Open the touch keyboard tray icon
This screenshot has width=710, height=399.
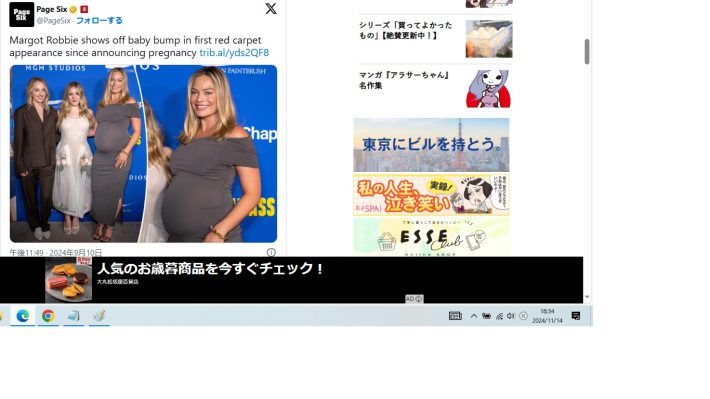coord(455,316)
